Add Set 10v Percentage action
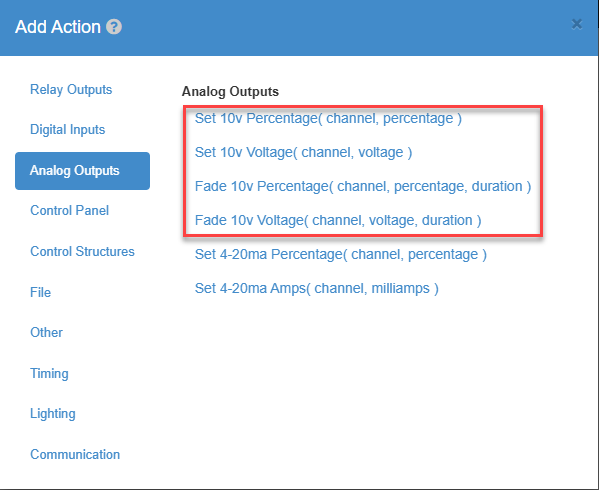The height and width of the screenshot is (490, 599). point(328,118)
